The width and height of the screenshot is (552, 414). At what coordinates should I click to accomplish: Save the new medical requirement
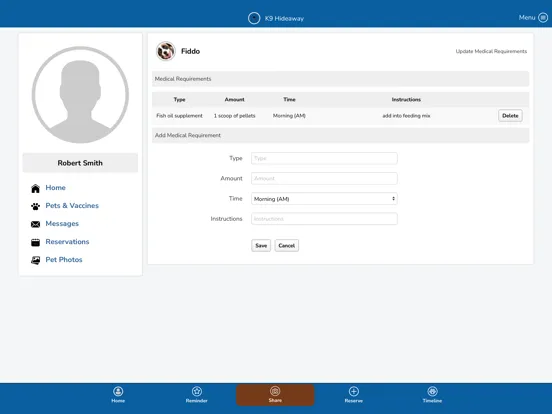261,245
